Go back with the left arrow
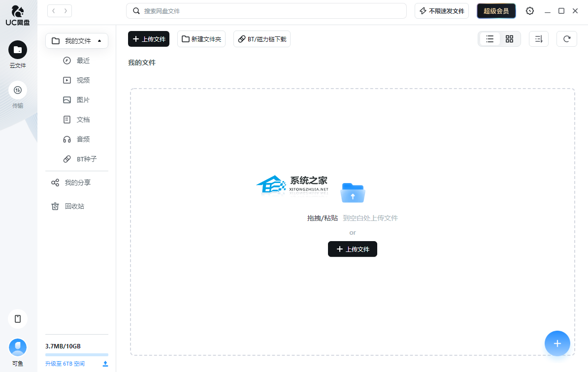 coord(54,11)
